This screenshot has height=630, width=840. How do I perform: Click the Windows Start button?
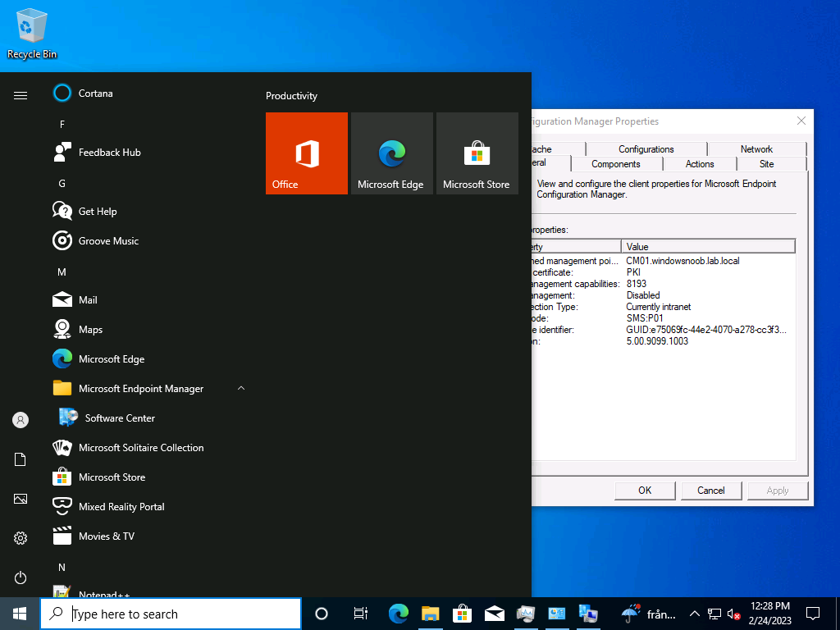20,614
